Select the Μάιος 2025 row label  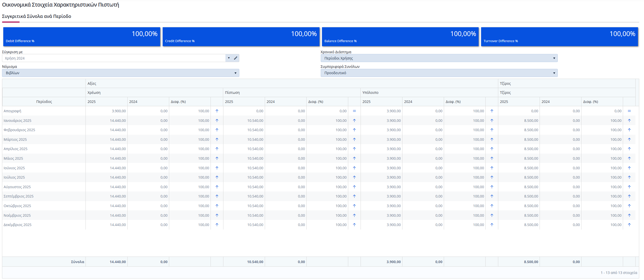click(13, 158)
